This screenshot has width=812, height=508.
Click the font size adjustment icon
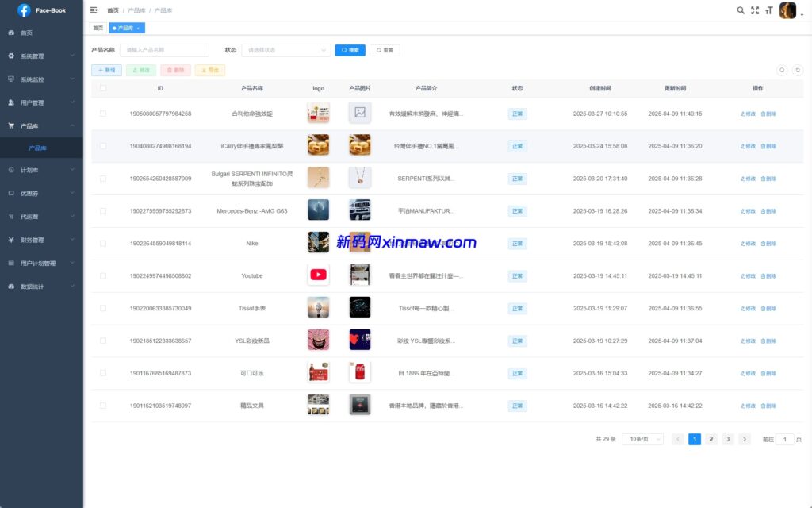point(768,10)
